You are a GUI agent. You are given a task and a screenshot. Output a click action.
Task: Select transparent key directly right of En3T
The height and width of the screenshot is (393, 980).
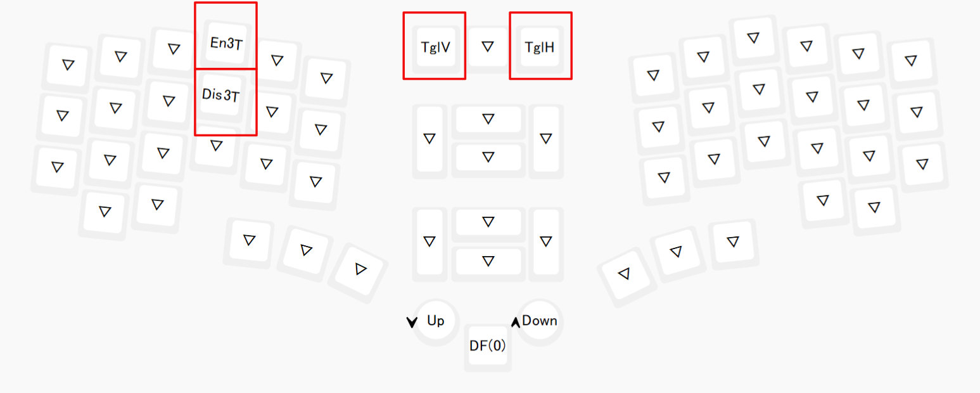(x=277, y=60)
